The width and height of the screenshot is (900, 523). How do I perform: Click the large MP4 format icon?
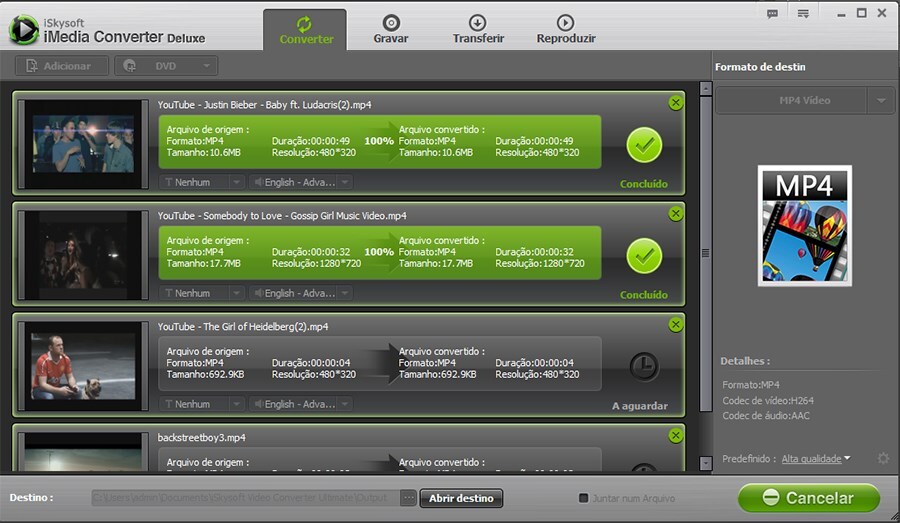pos(804,226)
